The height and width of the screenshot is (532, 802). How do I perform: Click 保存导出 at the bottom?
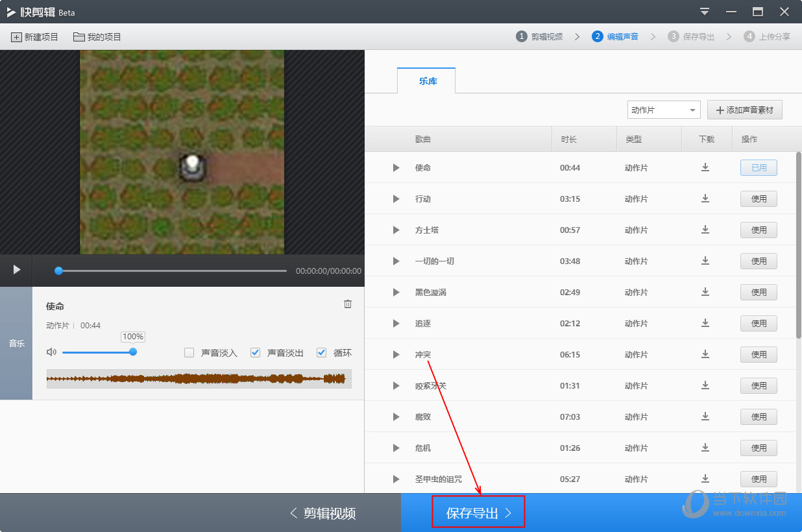click(x=478, y=513)
